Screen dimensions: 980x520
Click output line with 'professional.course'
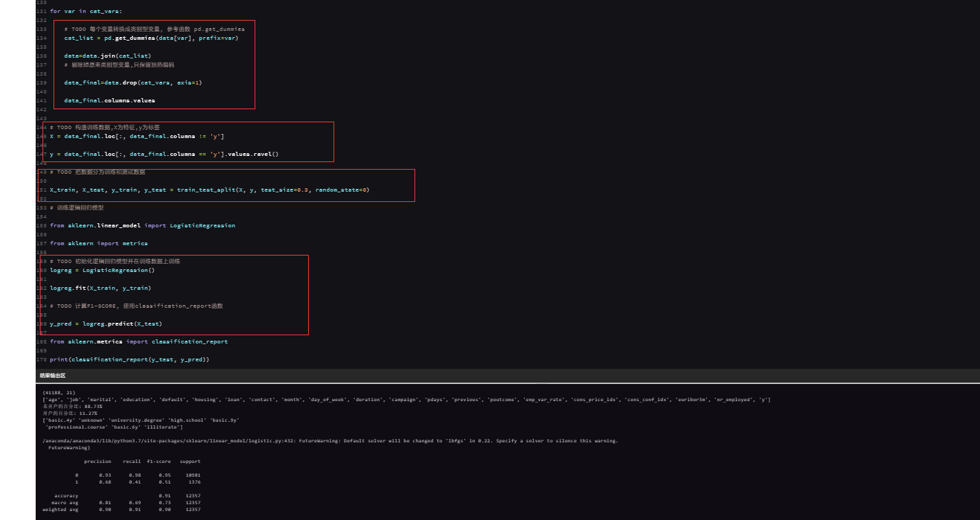click(114, 427)
